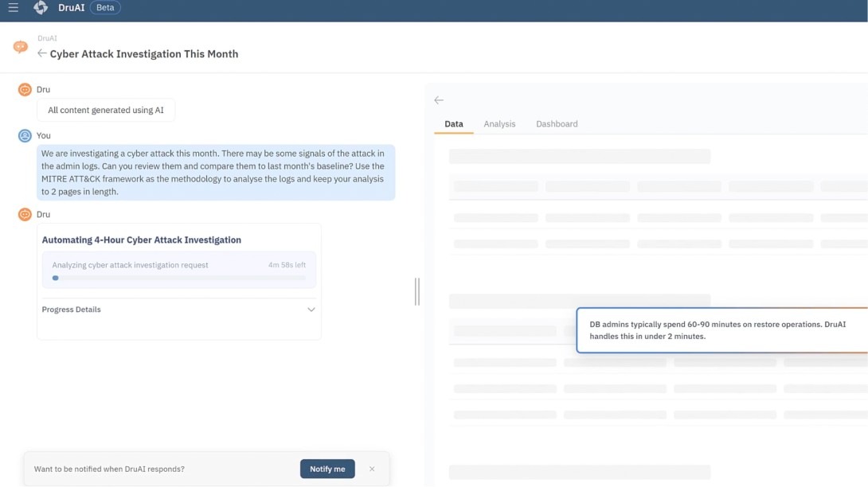Click the back arrow in the data panel
This screenshot has height=487, width=868.
439,100
